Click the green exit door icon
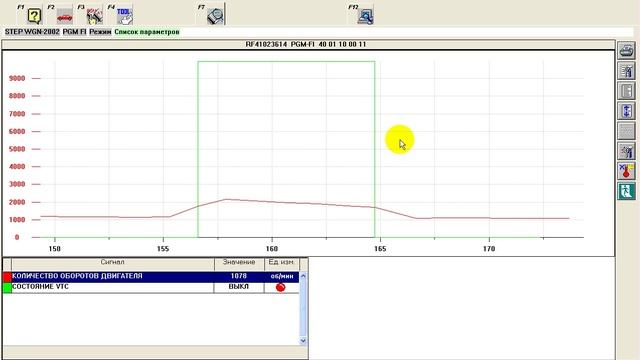 pos(626,191)
